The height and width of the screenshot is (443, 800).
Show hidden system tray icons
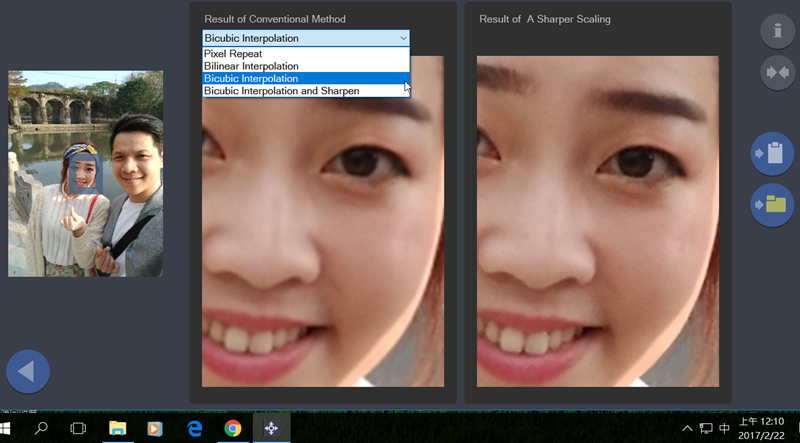coord(687,428)
